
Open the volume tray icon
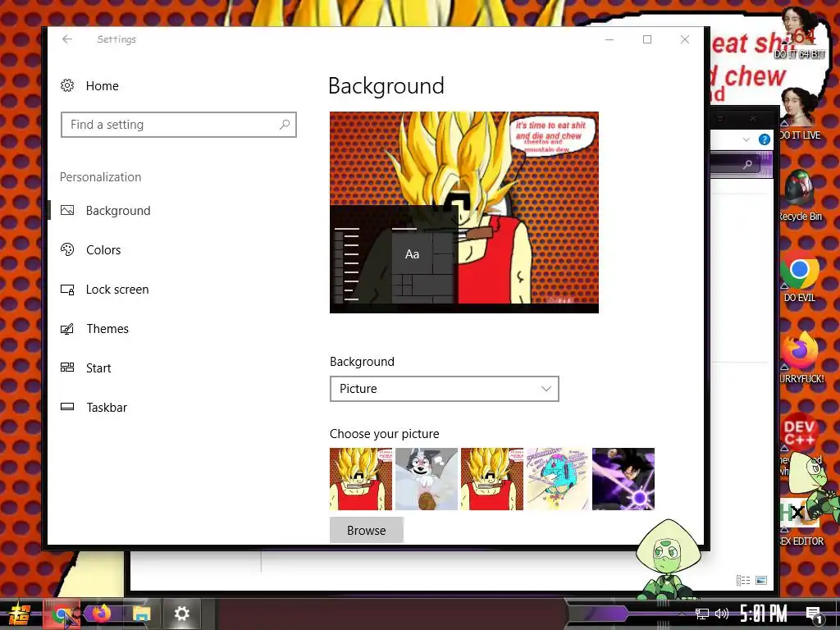coord(722,614)
